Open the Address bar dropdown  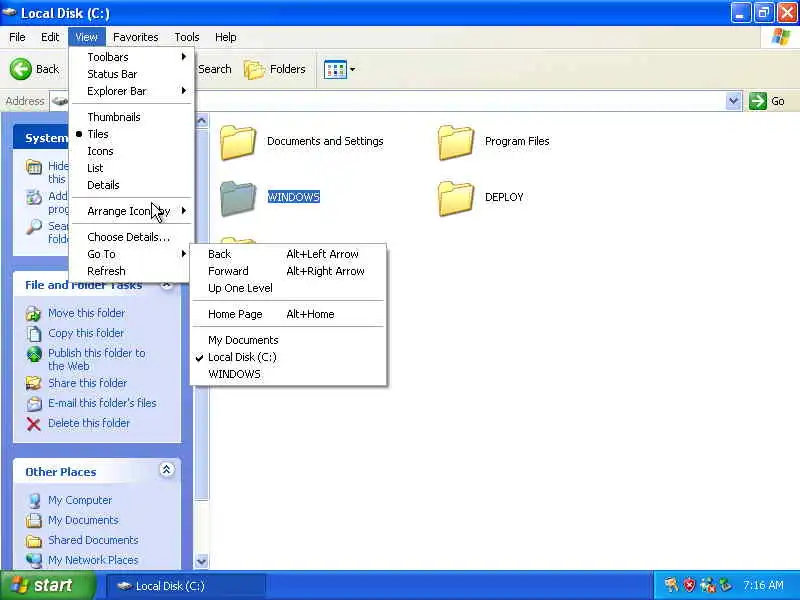tap(733, 101)
